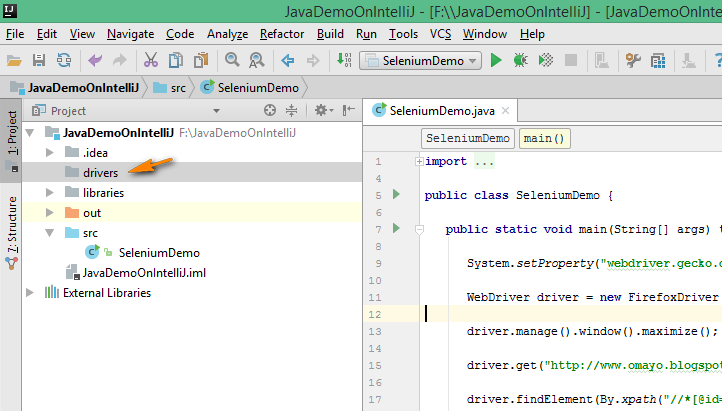
Task: Click the run gutter icon beside main method
Action: 396,228
